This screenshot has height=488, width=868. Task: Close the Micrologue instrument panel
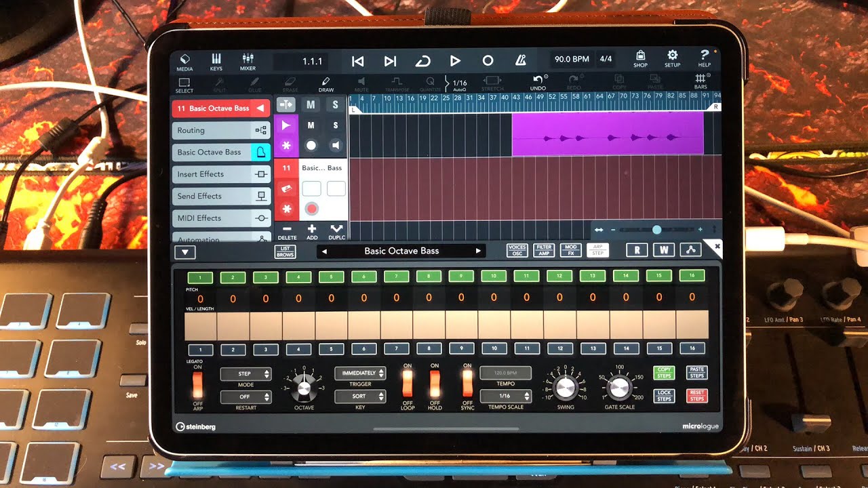coord(716,247)
